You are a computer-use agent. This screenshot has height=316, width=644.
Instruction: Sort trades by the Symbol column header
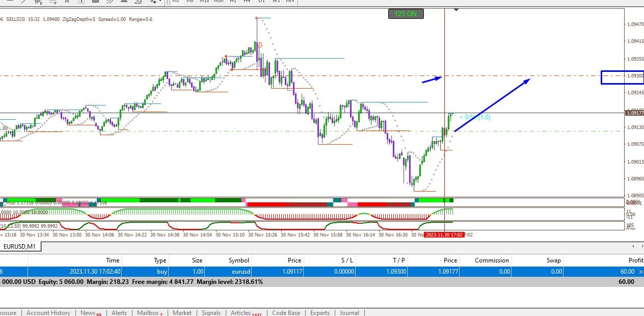(x=238, y=260)
